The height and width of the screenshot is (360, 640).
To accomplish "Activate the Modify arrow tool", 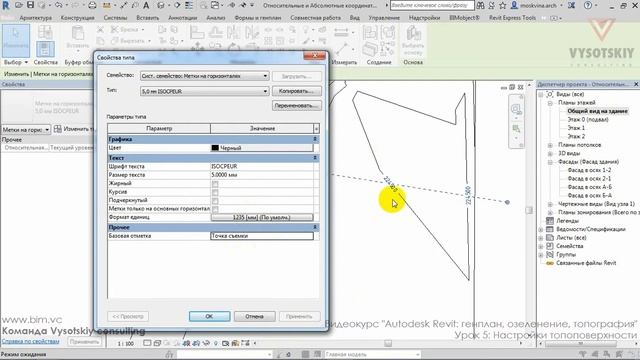I will coord(16,40).
